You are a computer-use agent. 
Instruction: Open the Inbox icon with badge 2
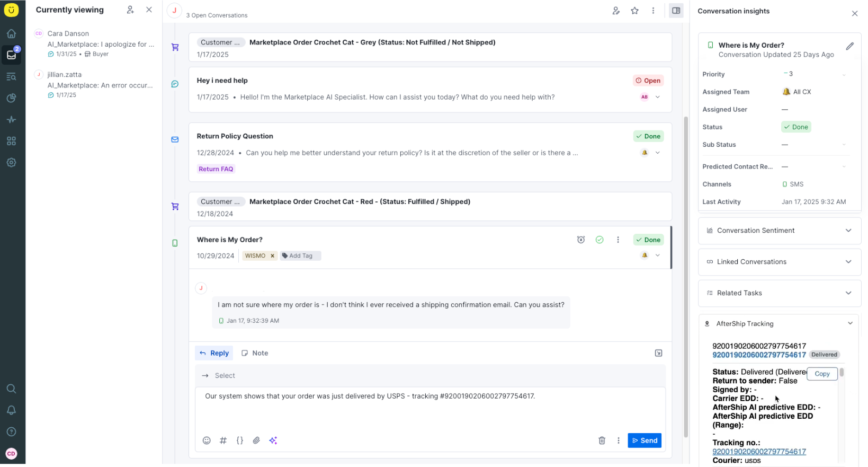[11, 55]
